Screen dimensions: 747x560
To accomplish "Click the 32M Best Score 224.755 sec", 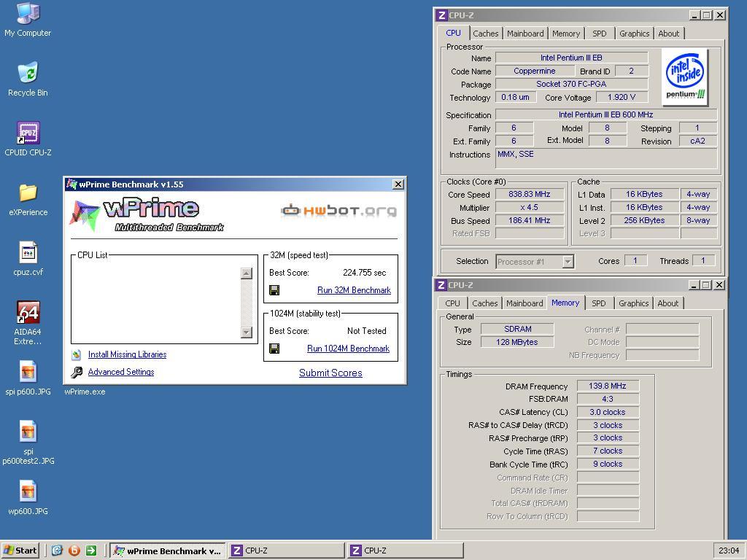I will (x=365, y=273).
